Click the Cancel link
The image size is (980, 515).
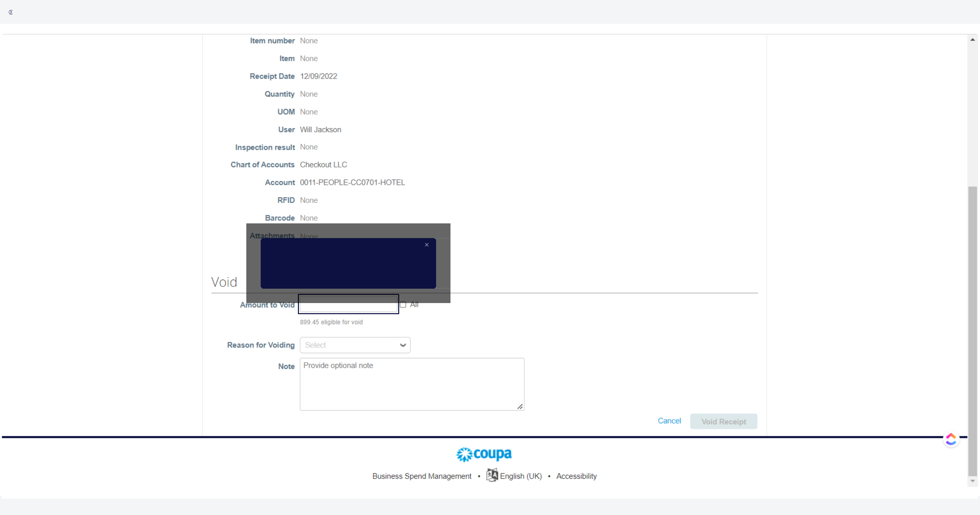point(669,421)
